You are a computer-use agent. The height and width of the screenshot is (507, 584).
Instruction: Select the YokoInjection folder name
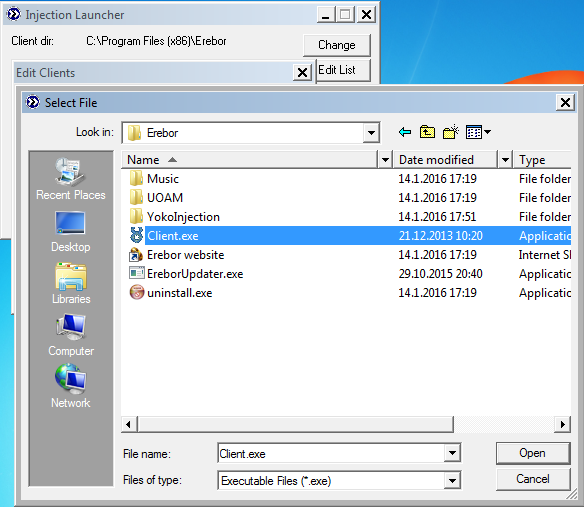click(x=183, y=217)
